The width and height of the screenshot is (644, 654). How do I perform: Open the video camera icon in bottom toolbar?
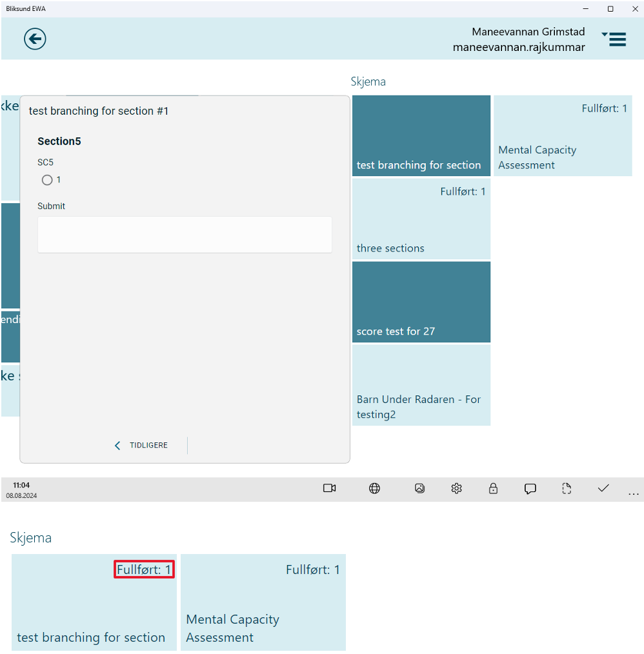(329, 488)
